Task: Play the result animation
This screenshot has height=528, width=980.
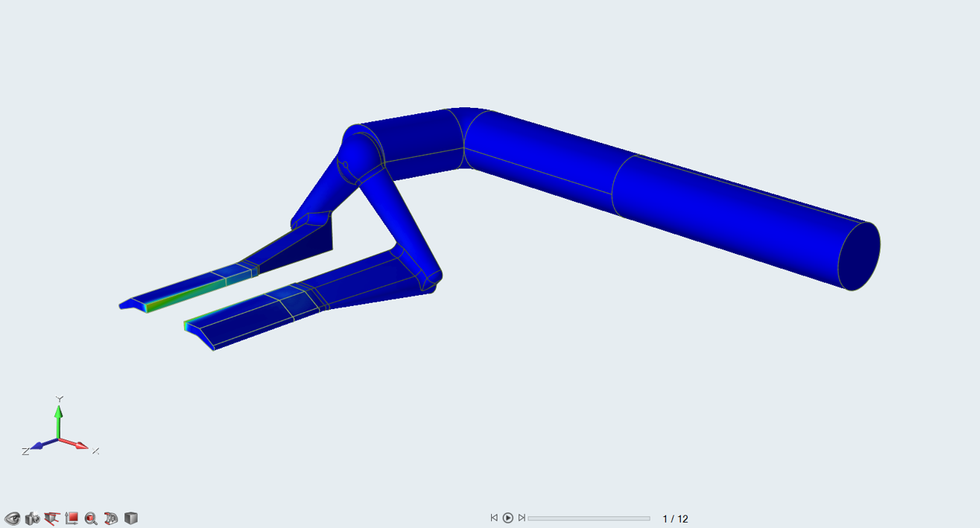Action: pyautogui.click(x=507, y=518)
